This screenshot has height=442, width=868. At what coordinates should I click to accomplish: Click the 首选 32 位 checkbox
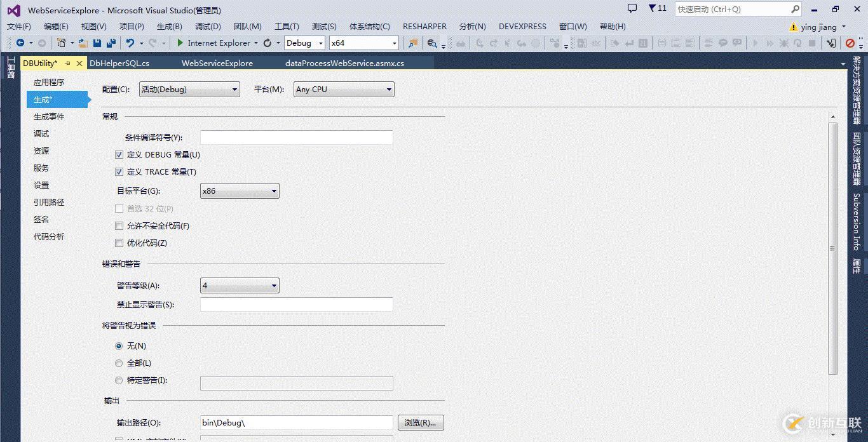point(119,208)
